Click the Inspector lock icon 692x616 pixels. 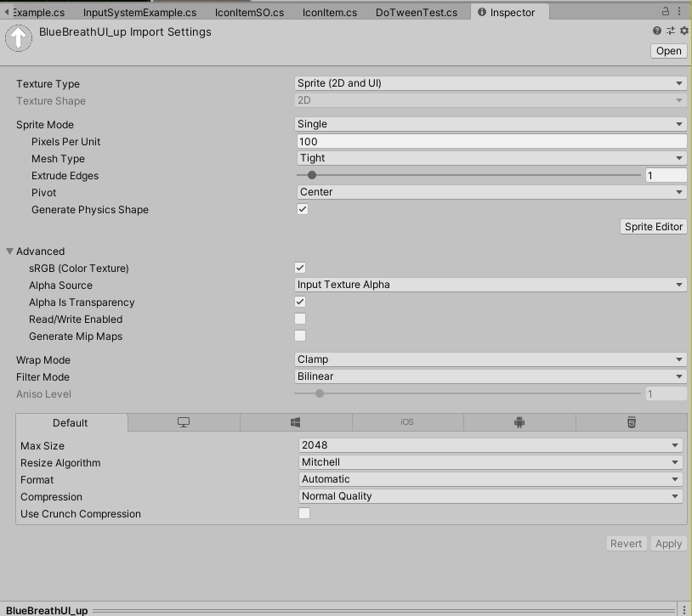666,13
